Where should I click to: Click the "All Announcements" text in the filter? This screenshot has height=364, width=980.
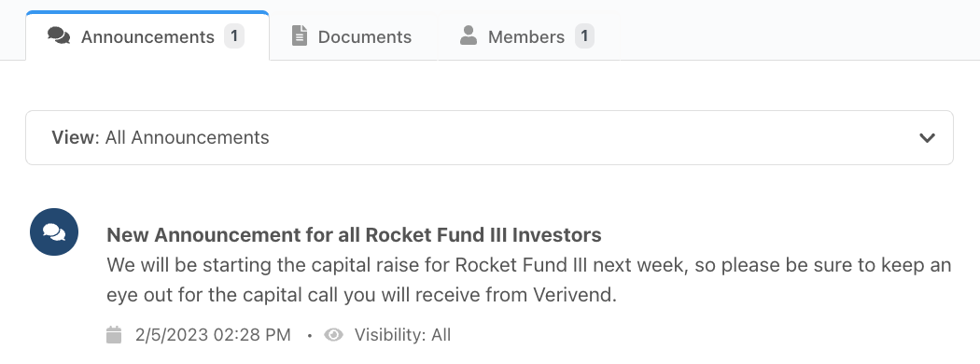(x=187, y=137)
